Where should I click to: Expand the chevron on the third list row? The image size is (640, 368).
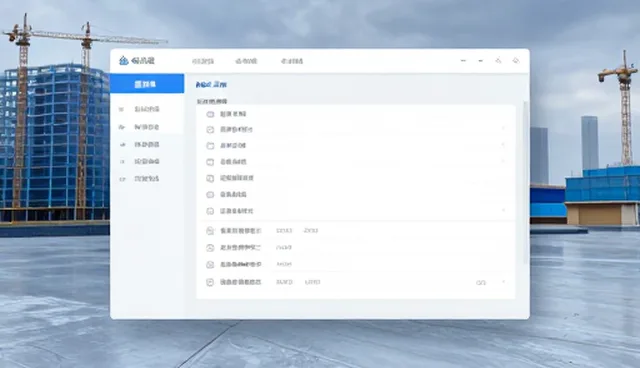pyautogui.click(x=503, y=144)
